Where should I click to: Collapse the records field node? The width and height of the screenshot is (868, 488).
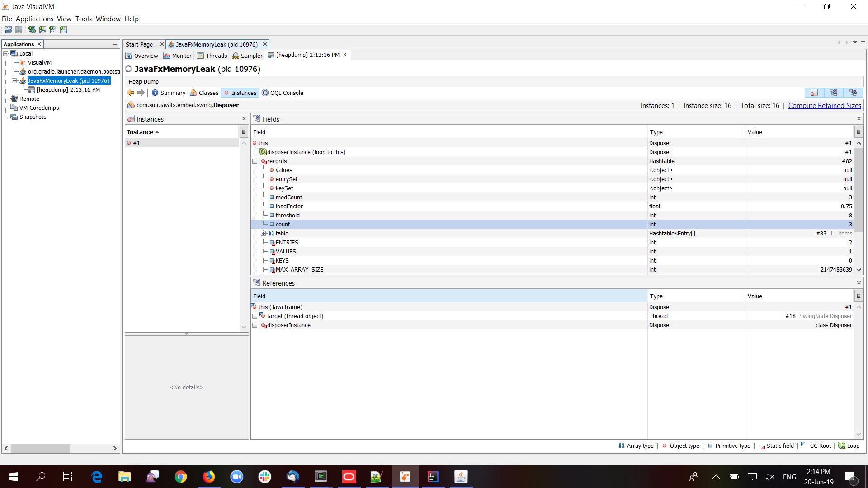click(255, 161)
